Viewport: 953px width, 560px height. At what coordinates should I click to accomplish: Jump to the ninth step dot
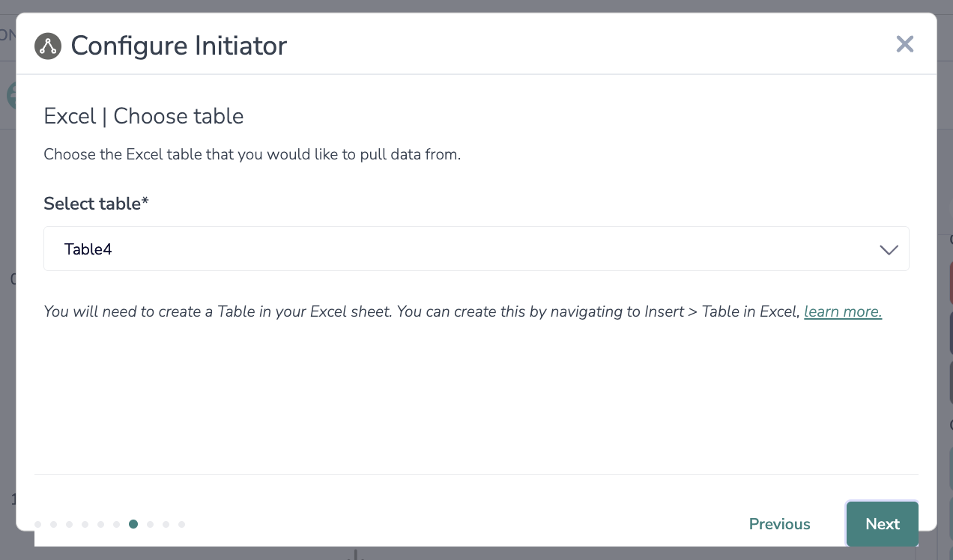166,524
